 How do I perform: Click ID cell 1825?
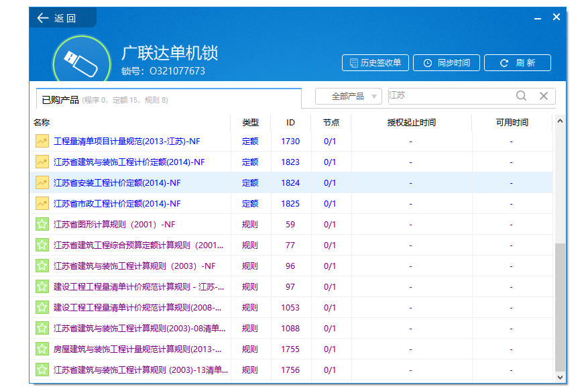point(290,203)
